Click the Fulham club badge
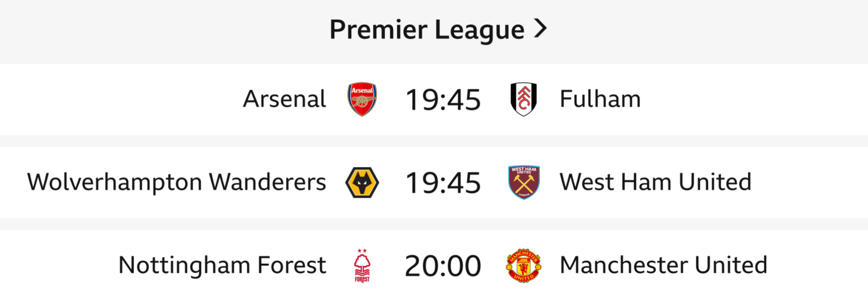The width and height of the screenshot is (868, 291). tap(523, 100)
